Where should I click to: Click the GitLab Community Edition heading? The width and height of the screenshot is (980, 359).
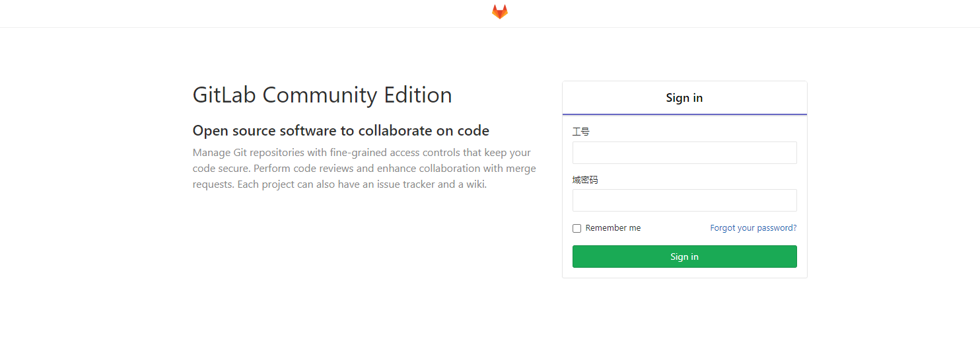click(x=322, y=95)
